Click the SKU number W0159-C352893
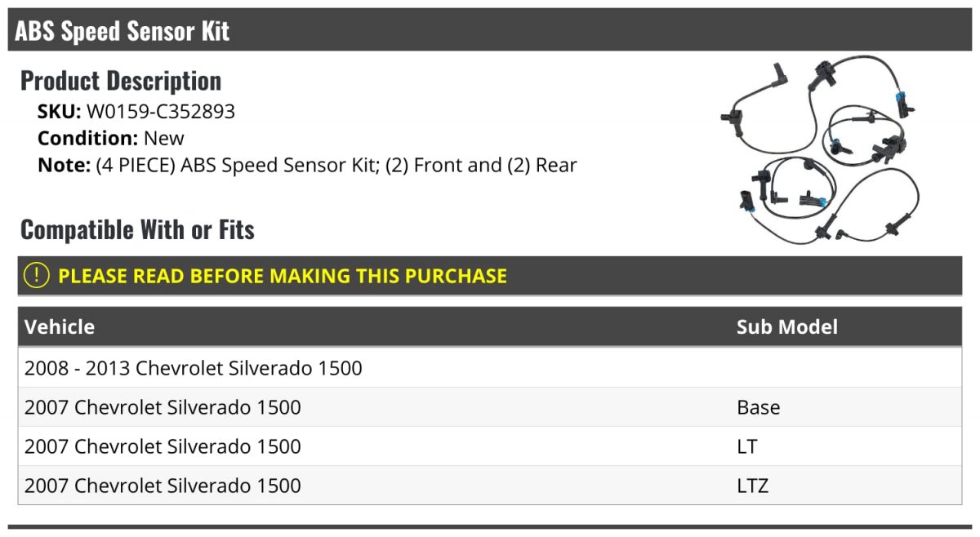The height and width of the screenshot is (537, 980). 161,112
